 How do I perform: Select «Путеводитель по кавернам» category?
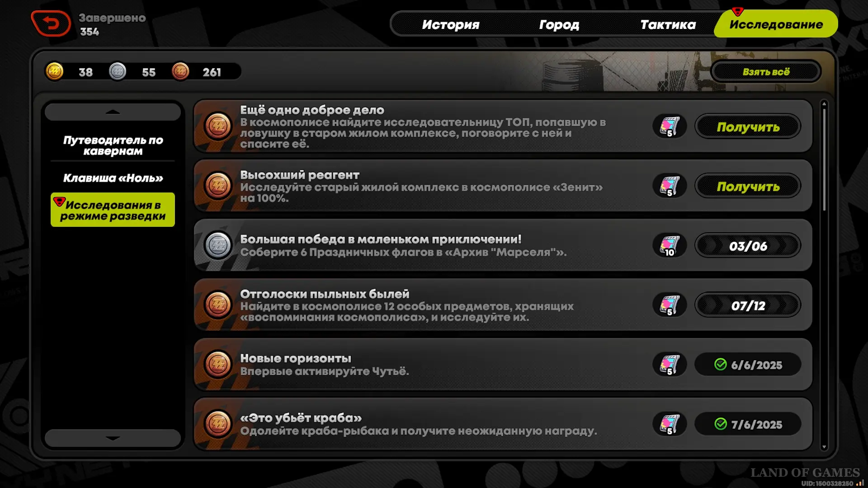113,145
